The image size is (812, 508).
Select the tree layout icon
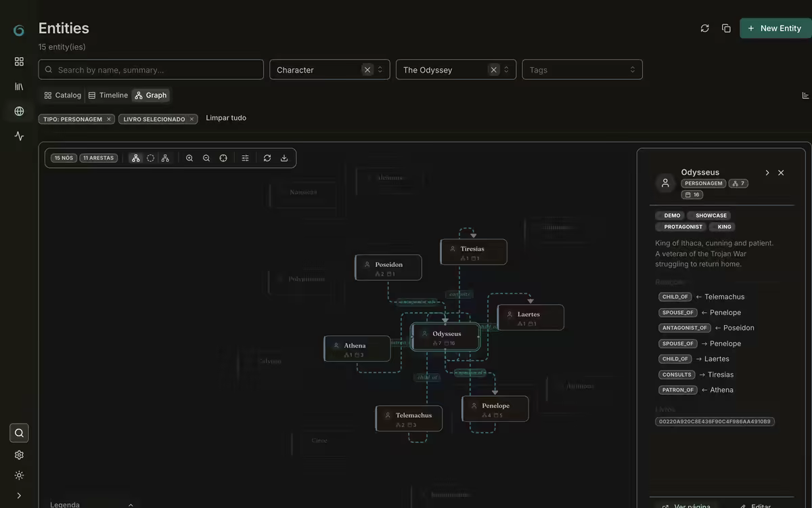click(165, 158)
